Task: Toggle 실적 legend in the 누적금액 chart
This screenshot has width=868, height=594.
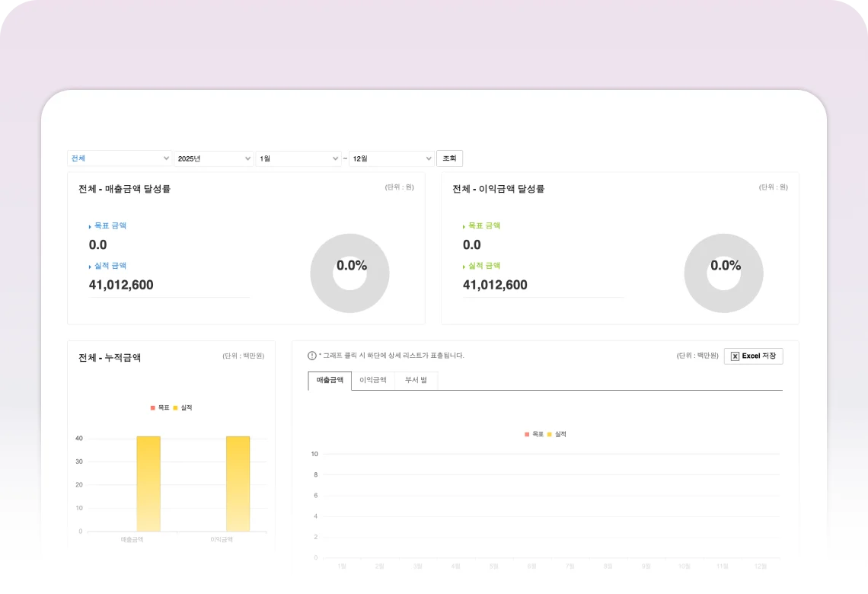Action: [183, 408]
